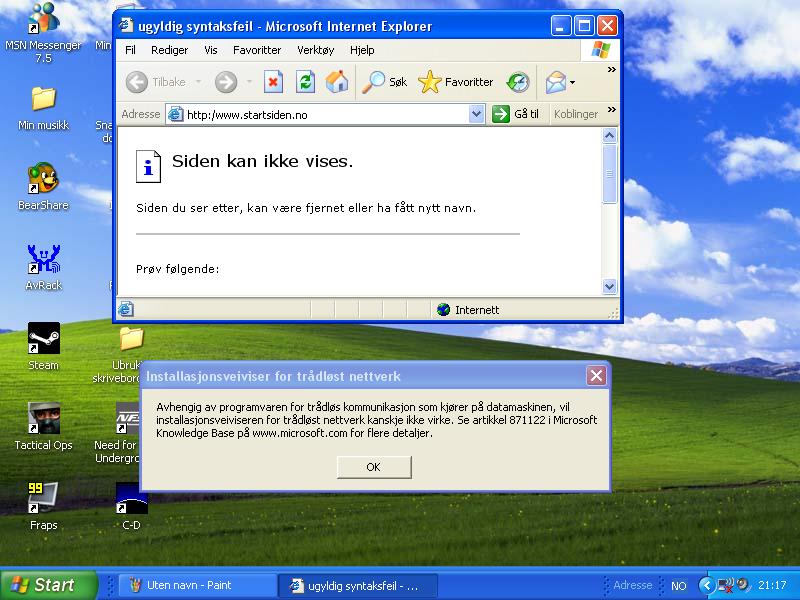Open MSN Messenger 7.5 desktop icon
The height and width of the screenshot is (600, 800).
43,20
